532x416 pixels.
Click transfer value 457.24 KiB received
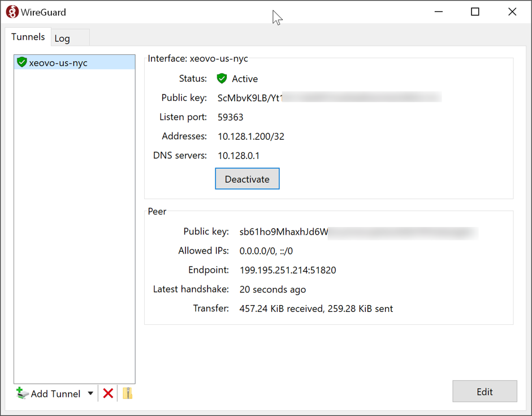click(282, 308)
